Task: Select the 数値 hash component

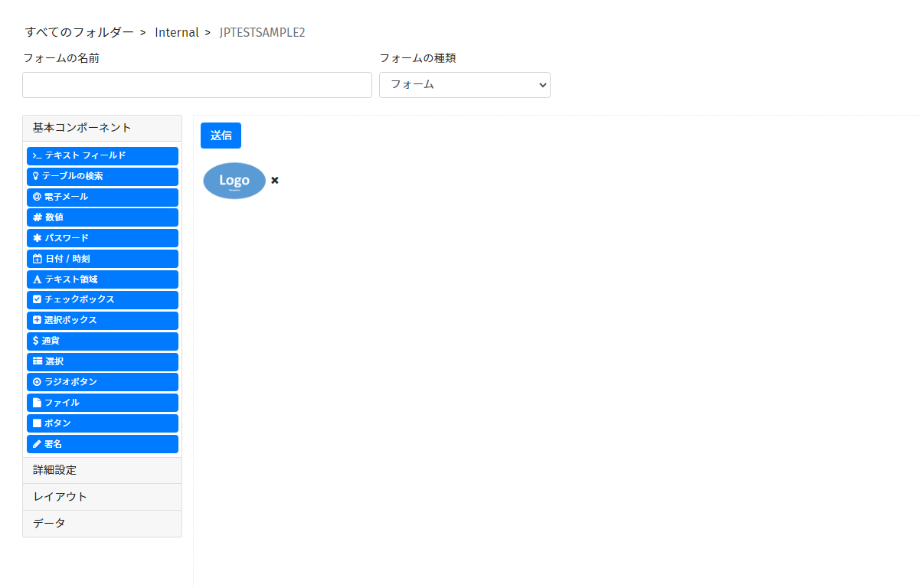Action: pos(102,217)
